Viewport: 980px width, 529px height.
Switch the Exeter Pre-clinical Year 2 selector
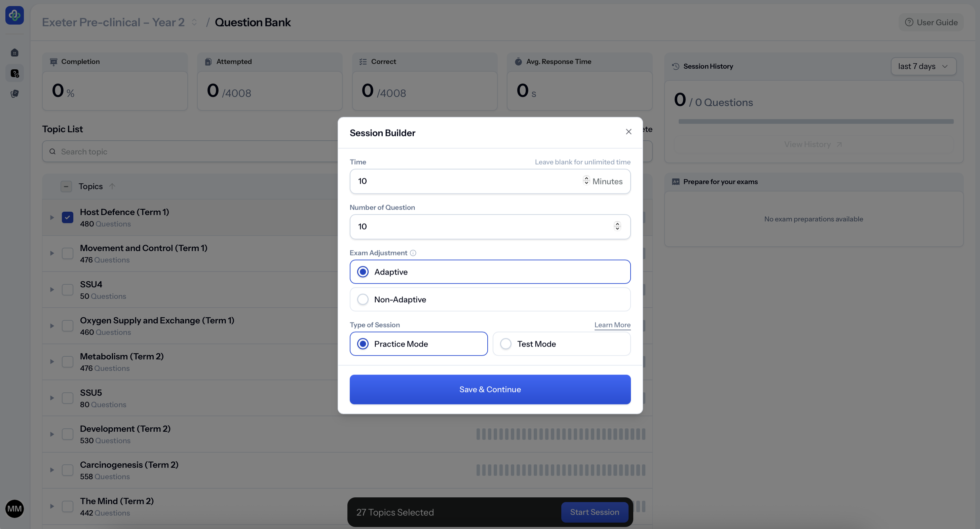pos(194,23)
